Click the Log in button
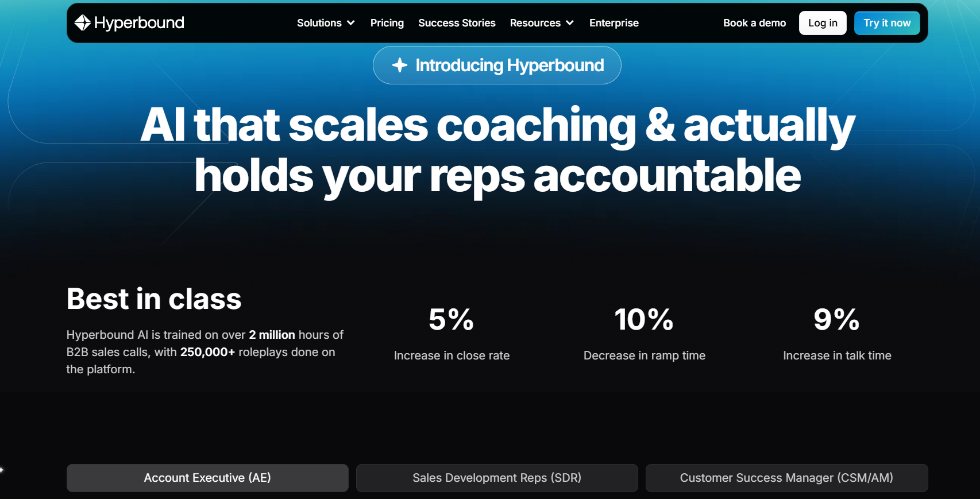This screenshot has height=499, width=980. pos(823,23)
